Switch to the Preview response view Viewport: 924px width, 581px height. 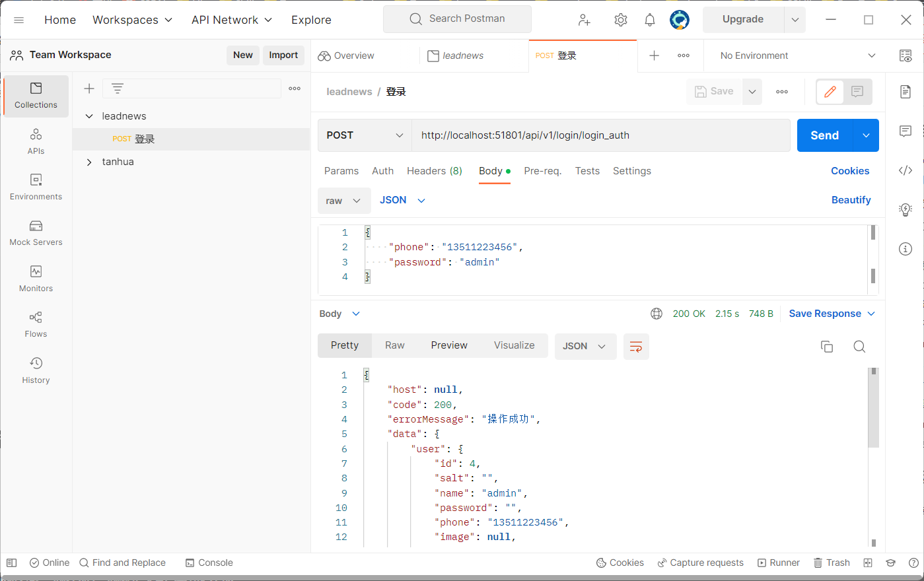pyautogui.click(x=449, y=345)
